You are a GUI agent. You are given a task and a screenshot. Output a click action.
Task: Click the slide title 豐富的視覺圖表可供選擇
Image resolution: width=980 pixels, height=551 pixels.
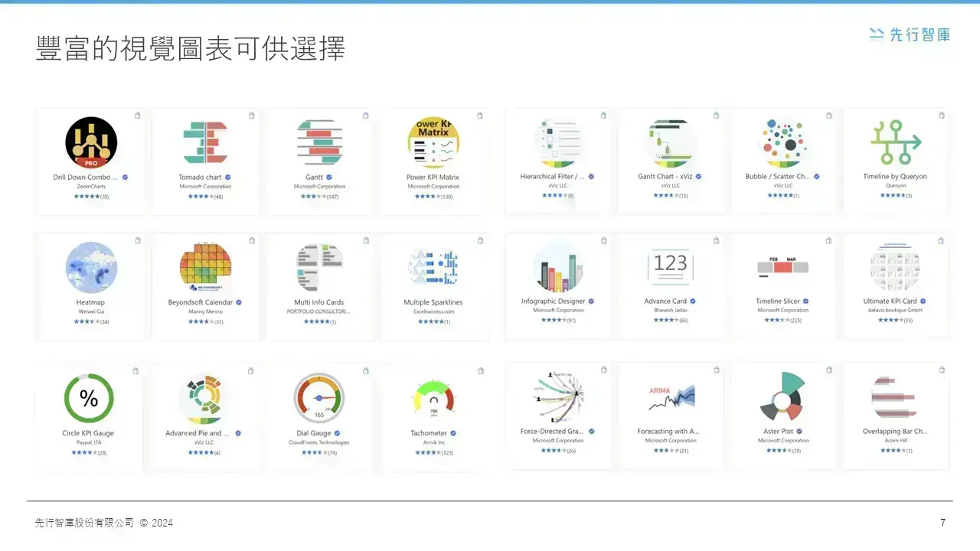coord(191,48)
